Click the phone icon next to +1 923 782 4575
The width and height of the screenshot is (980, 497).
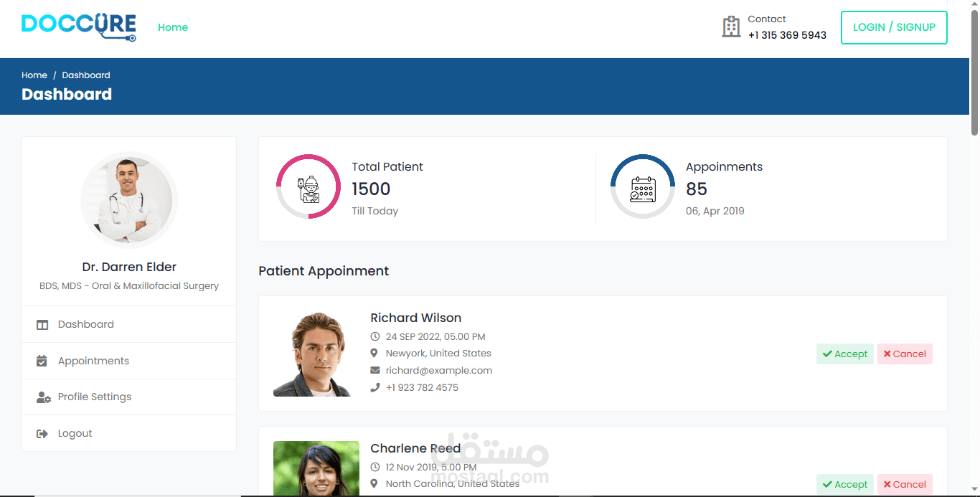(374, 388)
